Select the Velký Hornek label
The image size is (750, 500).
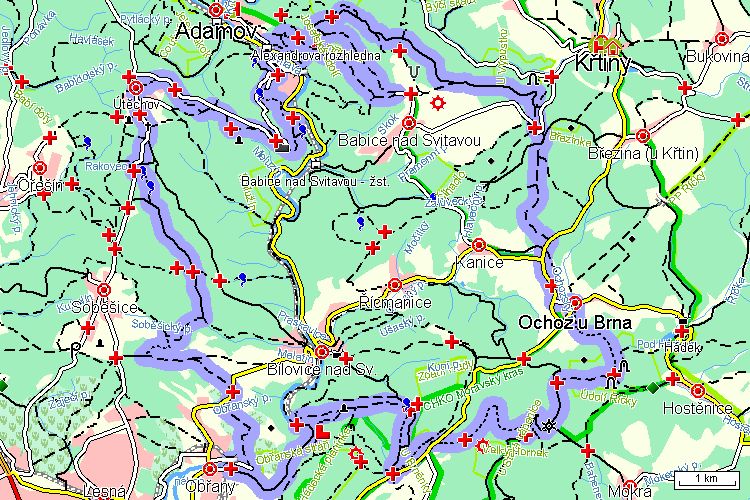pos(515,451)
